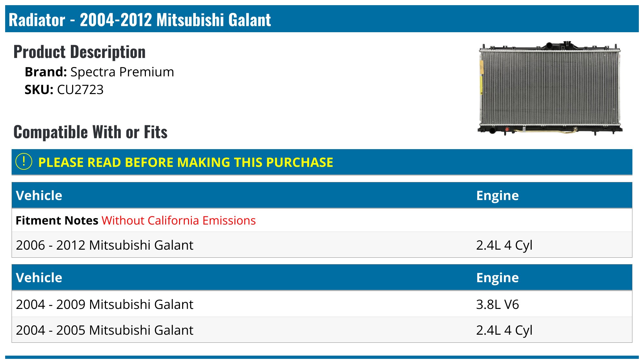644x364 pixels.
Task: Click the Product Description heading
Action: [80, 52]
